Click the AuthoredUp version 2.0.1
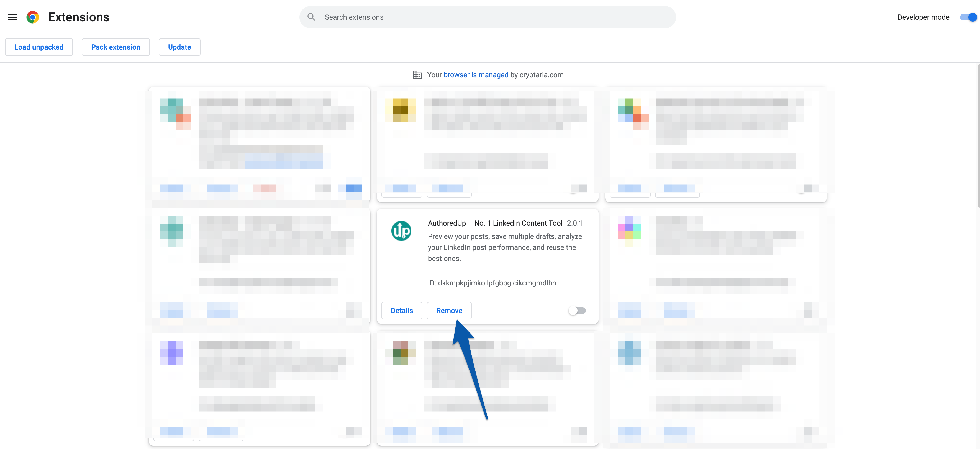 [x=574, y=223]
